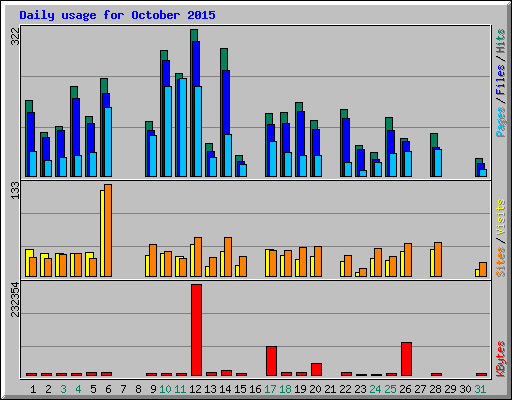Viewport: 512px width, 400px height.
Task: Click the tallest red KBytes bar for day 12
Action: click(x=196, y=330)
